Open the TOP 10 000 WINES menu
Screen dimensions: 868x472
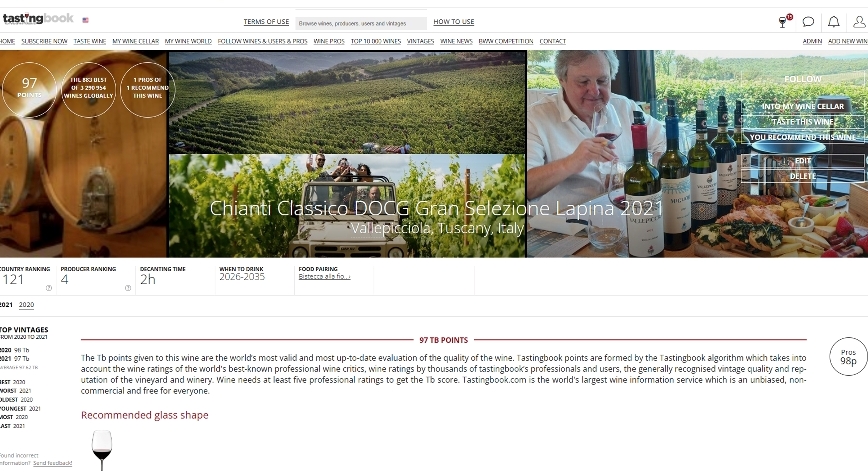coord(376,41)
